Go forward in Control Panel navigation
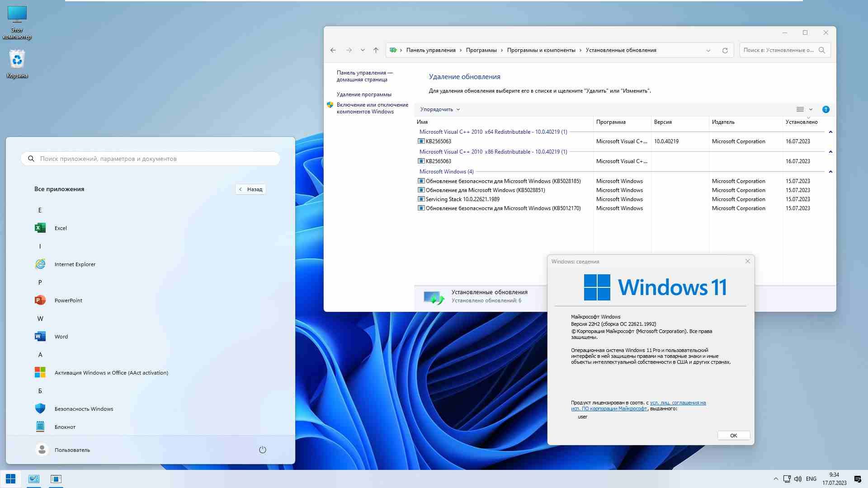This screenshot has height=488, width=868. (349, 50)
